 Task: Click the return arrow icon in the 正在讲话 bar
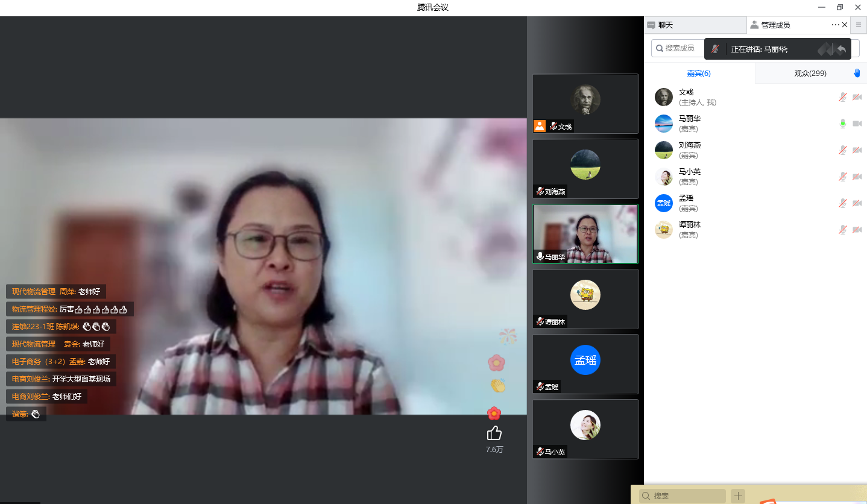841,49
